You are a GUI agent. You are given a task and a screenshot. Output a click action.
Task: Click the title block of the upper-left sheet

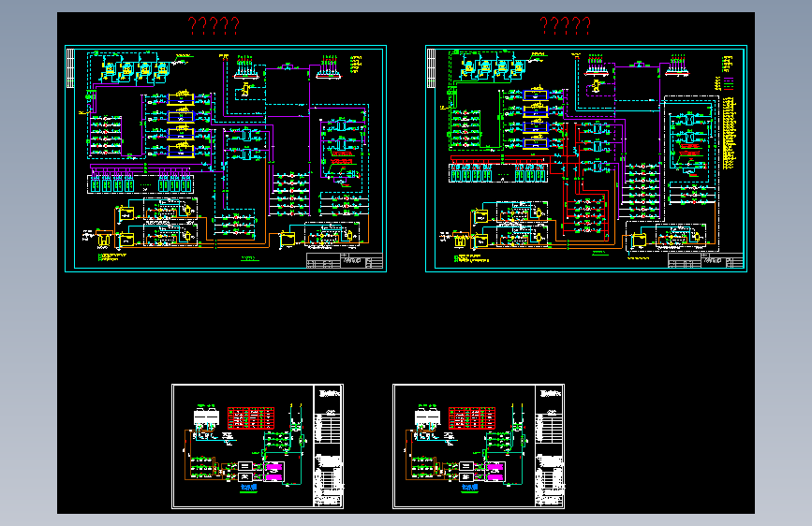[345, 260]
